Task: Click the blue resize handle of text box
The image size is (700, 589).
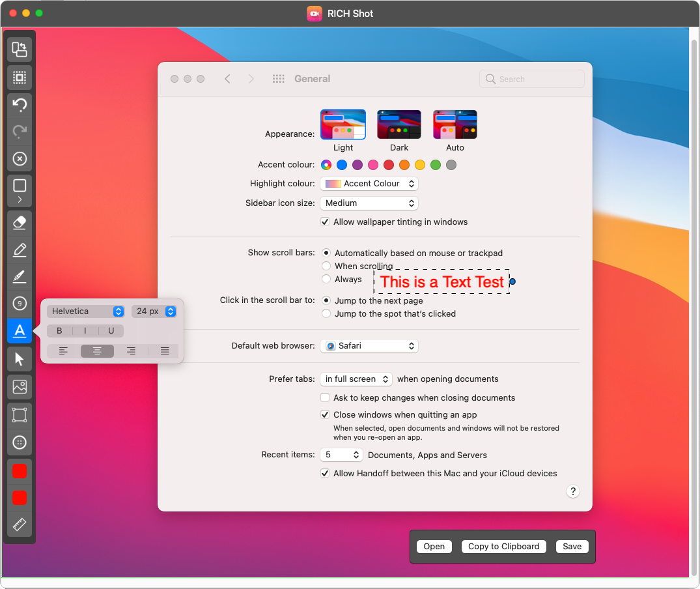Action: [512, 281]
